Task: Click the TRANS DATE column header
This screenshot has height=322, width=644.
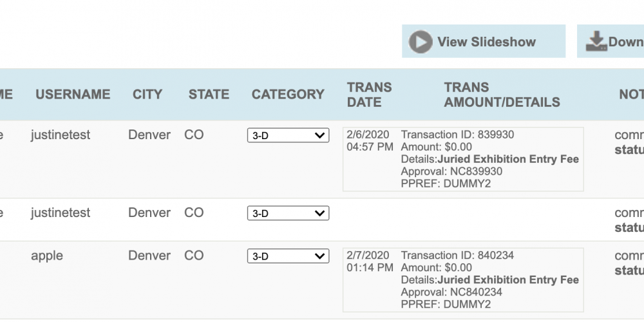Action: pyautogui.click(x=369, y=95)
